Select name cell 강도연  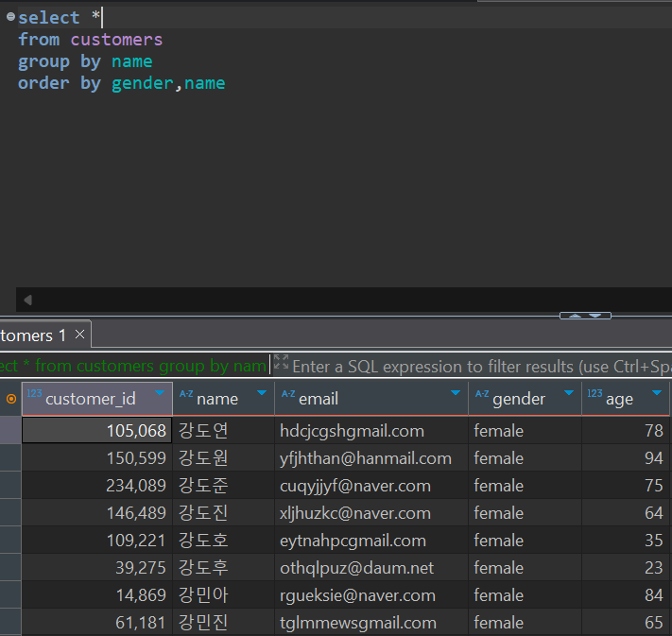pos(224,430)
